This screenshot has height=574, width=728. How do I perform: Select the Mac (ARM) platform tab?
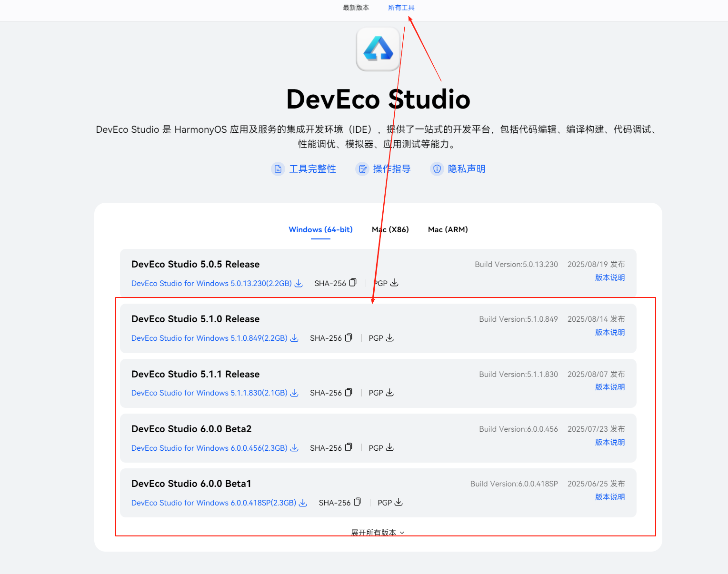(448, 229)
